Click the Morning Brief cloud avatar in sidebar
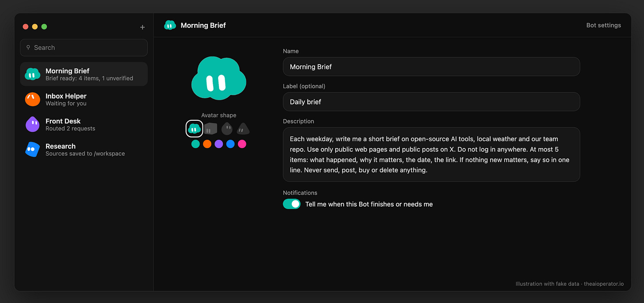The image size is (644, 303). pyautogui.click(x=32, y=74)
